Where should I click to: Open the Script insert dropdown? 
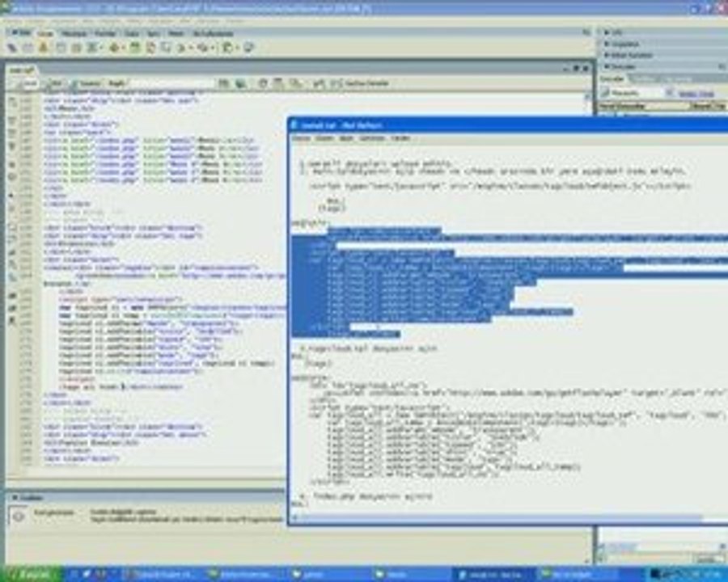(205, 48)
